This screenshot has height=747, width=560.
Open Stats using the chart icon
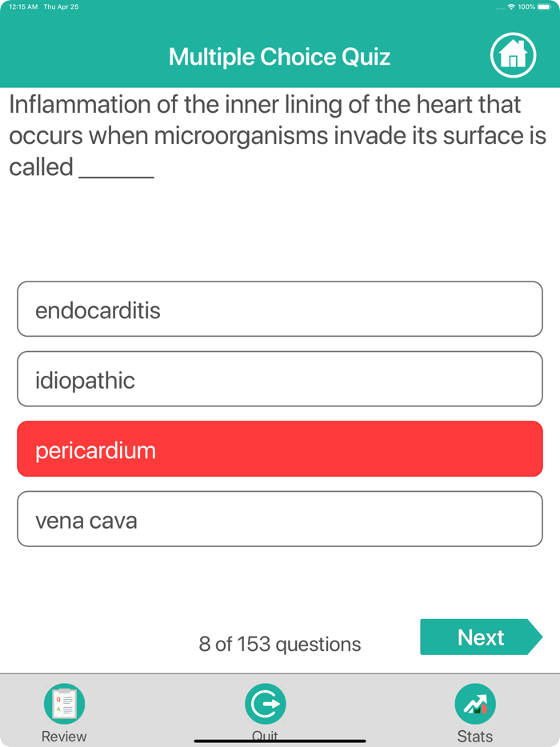point(475,703)
